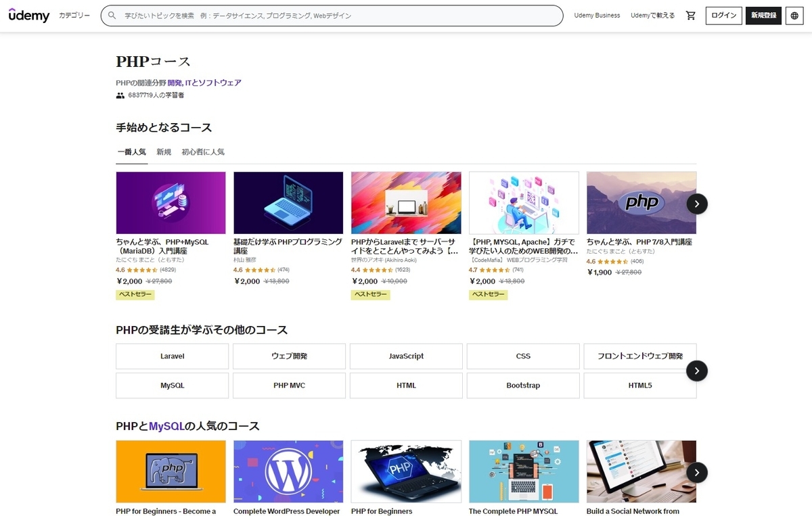Click the MySQL topic button

tap(172, 385)
